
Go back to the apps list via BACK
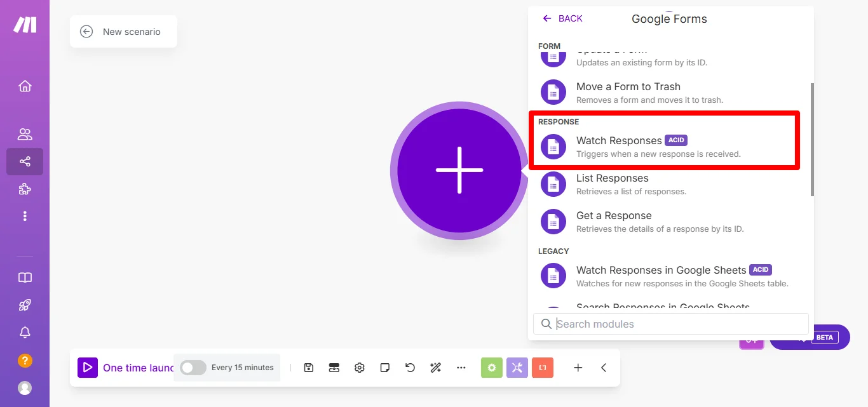[562, 18]
